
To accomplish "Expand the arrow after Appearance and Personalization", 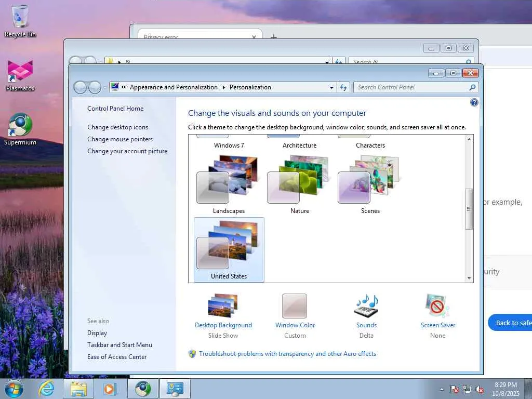I will (x=223, y=87).
